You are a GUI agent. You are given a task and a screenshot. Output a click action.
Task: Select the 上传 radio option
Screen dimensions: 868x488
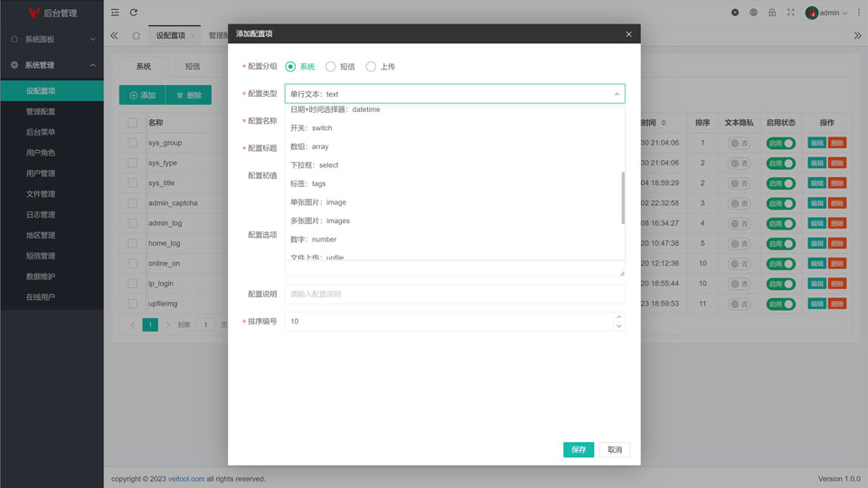(x=371, y=67)
